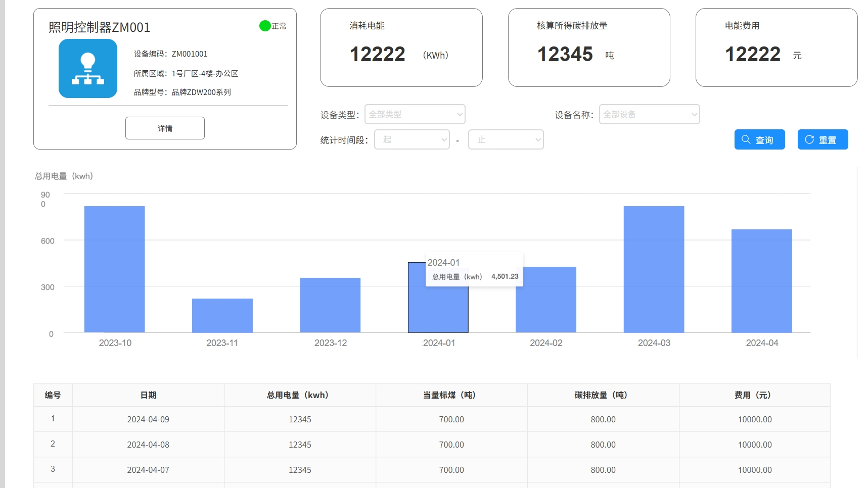
Task: Click the 2023-12 chart bar
Action: pyautogui.click(x=330, y=305)
